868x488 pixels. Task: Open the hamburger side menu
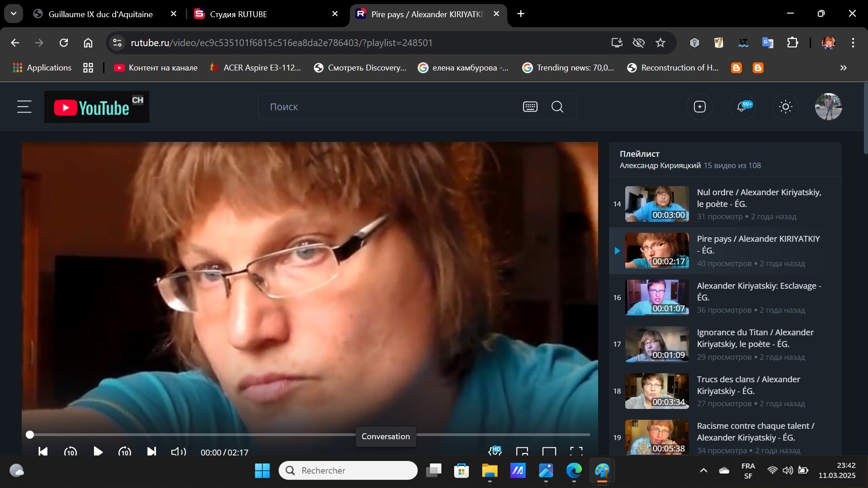(x=24, y=107)
